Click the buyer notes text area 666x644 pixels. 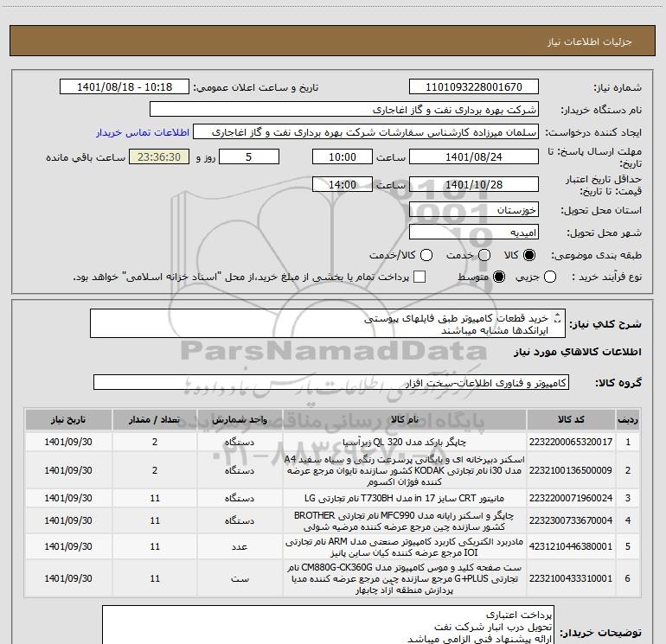click(329, 625)
